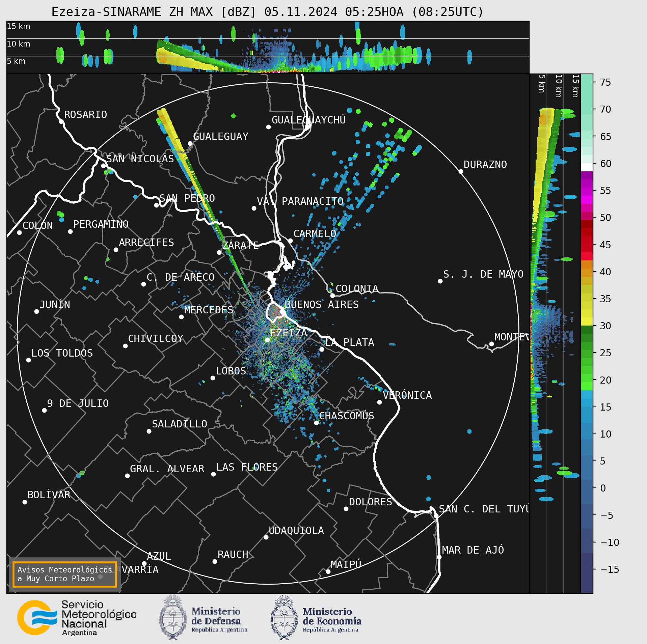The image size is (647, 644).
Task: Click the "LA PLATA" map label
Action: [349, 342]
